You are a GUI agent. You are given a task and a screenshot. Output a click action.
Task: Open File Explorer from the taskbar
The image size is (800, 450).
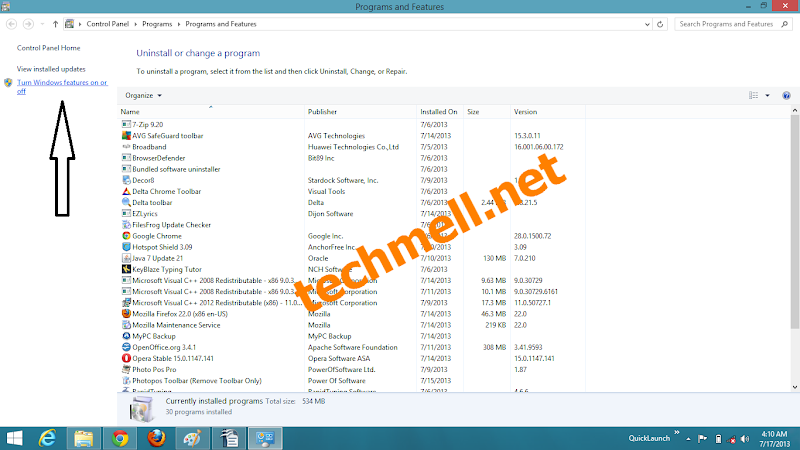tap(84, 438)
